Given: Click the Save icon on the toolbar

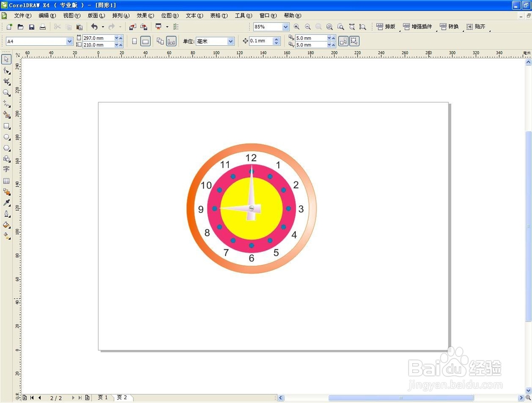Looking at the screenshot, I should pos(32,26).
